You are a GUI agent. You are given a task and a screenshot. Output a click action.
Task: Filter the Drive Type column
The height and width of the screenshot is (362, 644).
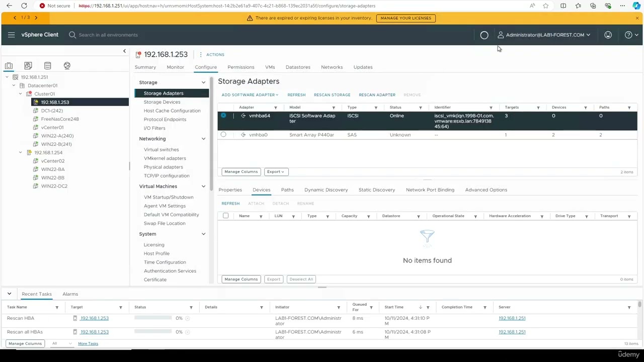(586, 216)
